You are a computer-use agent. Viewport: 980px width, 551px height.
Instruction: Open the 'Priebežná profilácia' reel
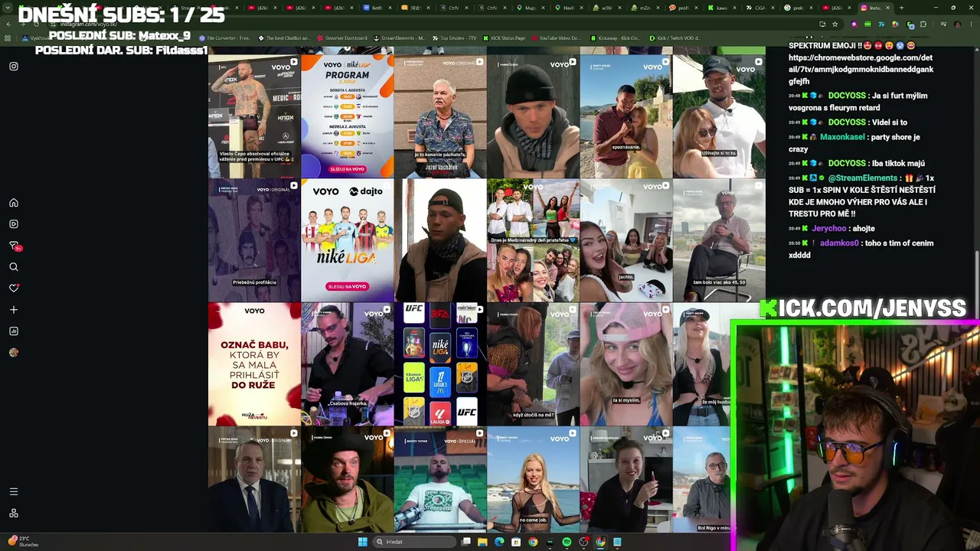[x=254, y=240]
